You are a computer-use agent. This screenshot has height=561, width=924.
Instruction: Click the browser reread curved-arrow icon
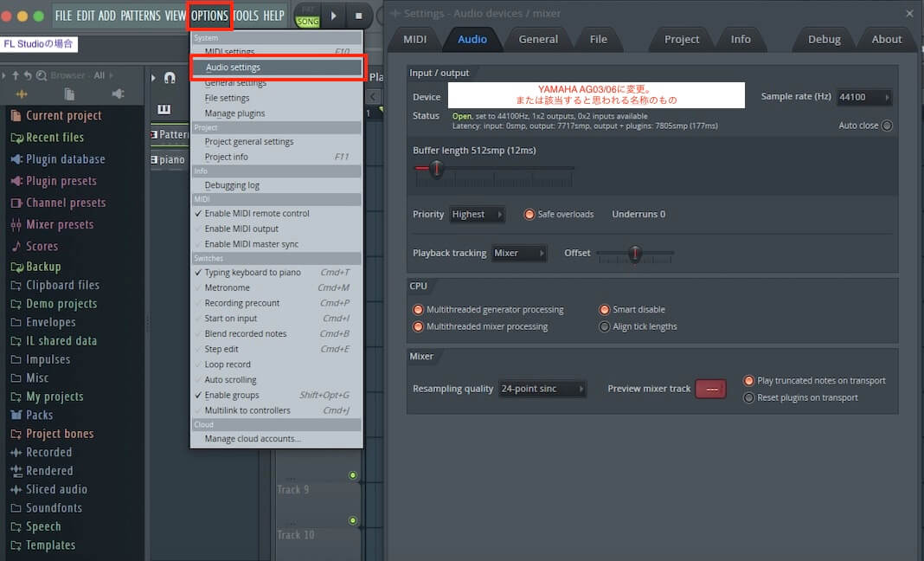(x=28, y=75)
